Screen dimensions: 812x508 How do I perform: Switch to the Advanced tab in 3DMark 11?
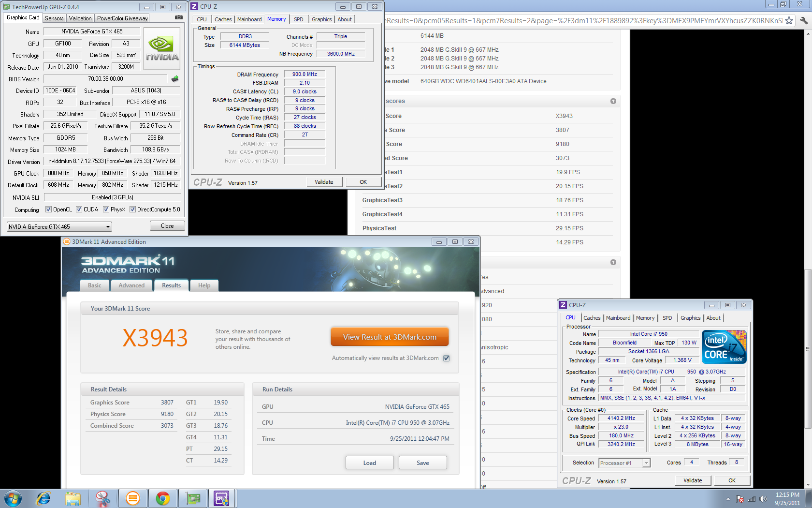131,285
